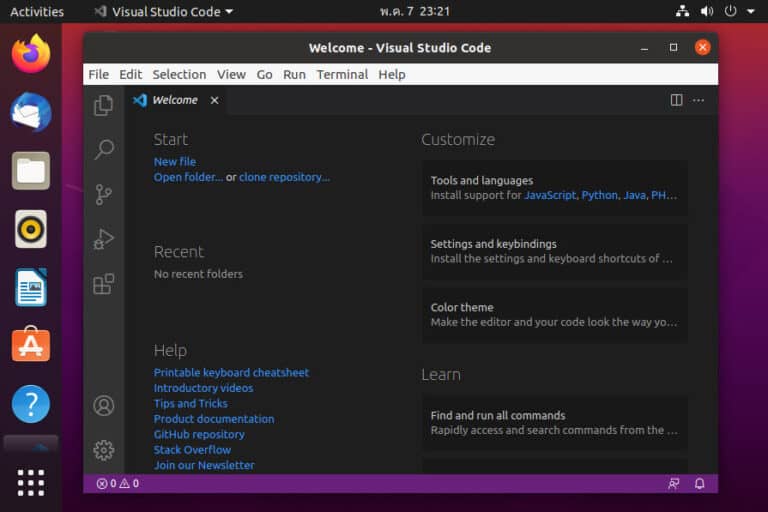The image size is (768, 512).
Task: Install Python language support link
Action: (600, 195)
